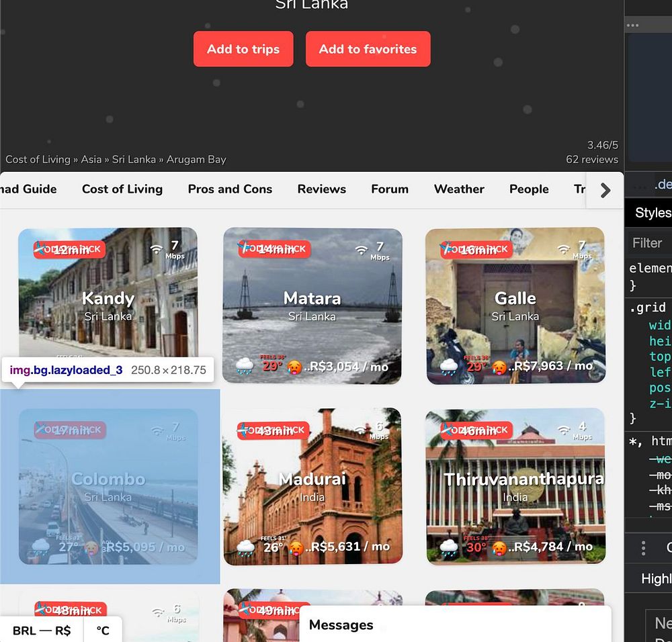Click the Filter field in DevTools Styles
The height and width of the screenshot is (642, 672).
point(650,243)
